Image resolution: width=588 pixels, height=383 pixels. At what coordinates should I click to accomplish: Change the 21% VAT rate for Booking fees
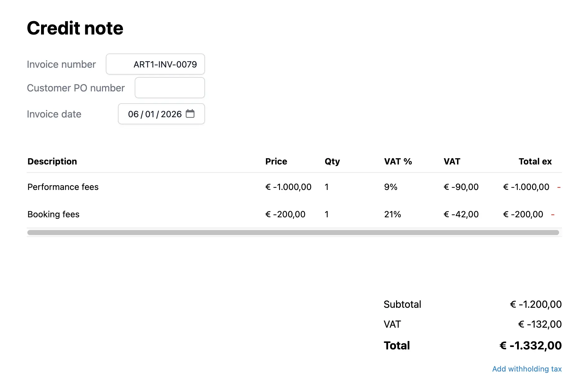pos(393,215)
